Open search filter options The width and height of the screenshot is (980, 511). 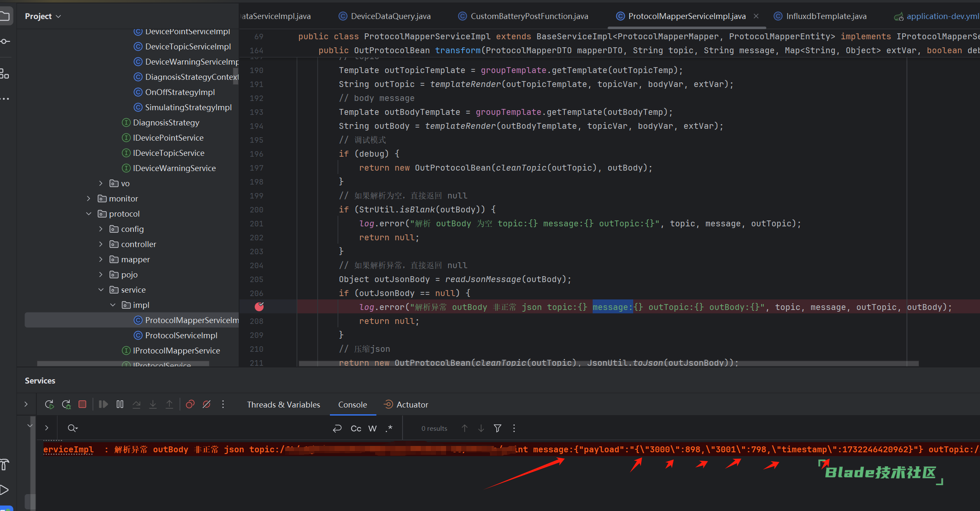click(498, 428)
